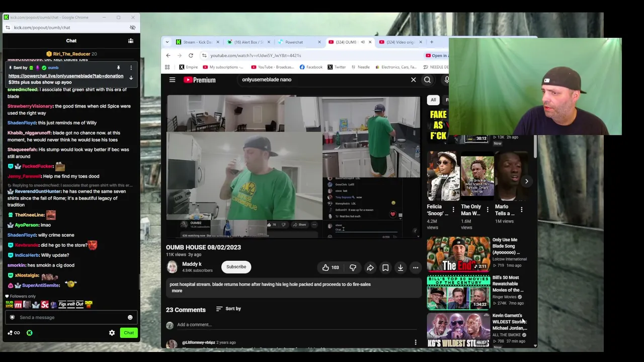Switch to the '(324) Video orig' tab
The image size is (644, 362).
click(399, 42)
